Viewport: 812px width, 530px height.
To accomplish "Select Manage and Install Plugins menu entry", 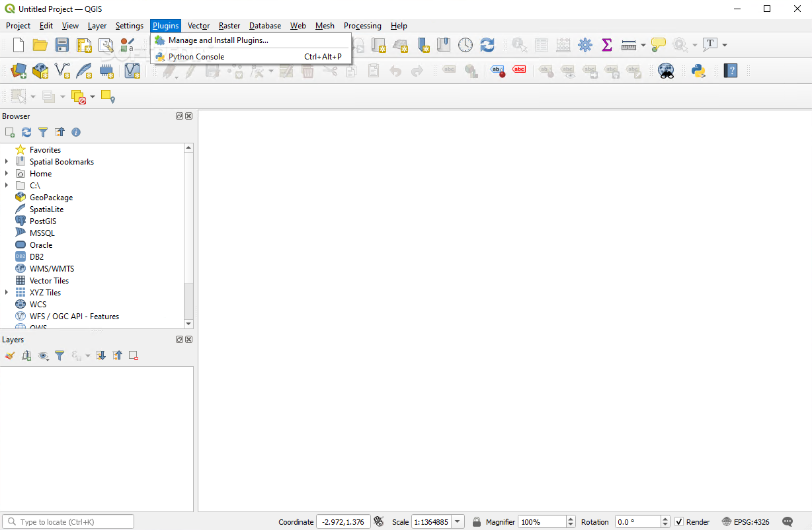I will click(x=251, y=40).
